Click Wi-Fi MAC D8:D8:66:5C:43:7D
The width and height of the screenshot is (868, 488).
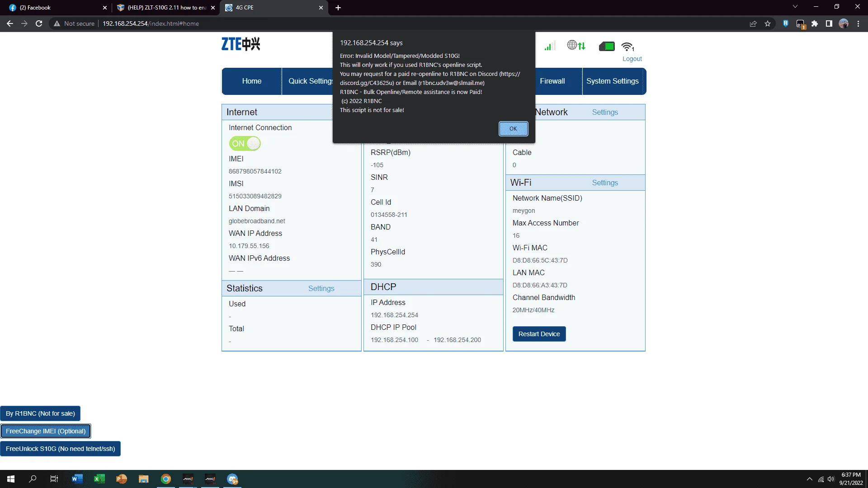point(540,260)
